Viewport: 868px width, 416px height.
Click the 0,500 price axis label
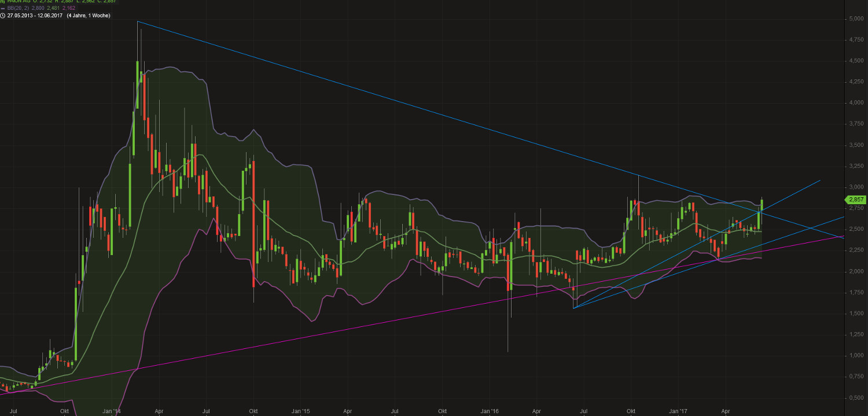tap(857, 397)
